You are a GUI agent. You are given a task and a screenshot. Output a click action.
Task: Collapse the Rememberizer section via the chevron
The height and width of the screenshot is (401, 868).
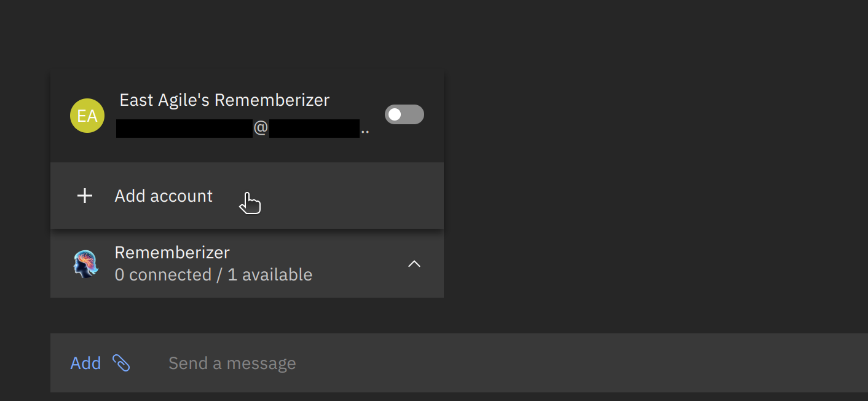[x=414, y=263]
